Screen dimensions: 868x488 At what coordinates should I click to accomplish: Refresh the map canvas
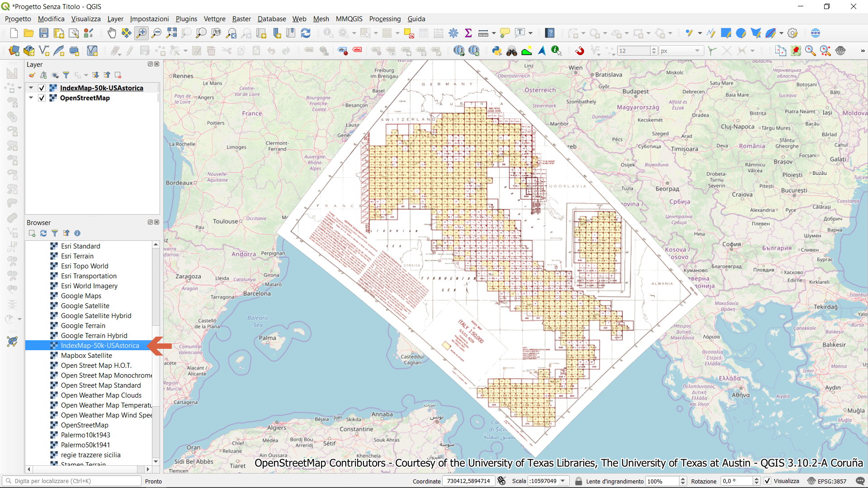click(x=306, y=33)
